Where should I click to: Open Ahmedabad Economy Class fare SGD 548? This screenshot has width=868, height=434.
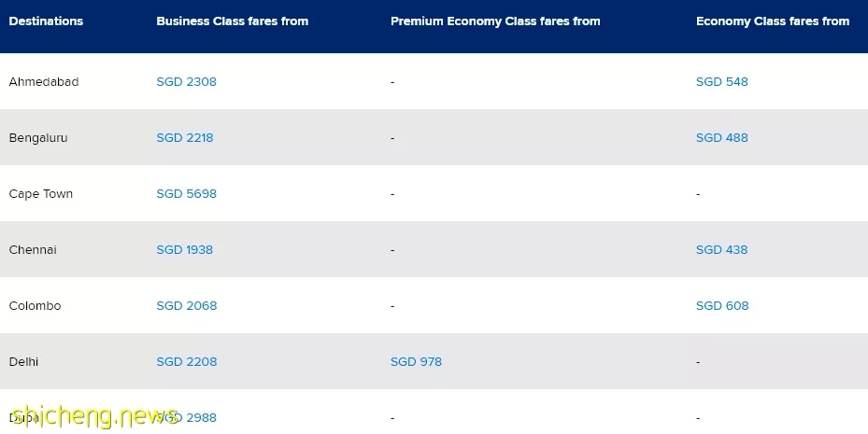click(722, 82)
